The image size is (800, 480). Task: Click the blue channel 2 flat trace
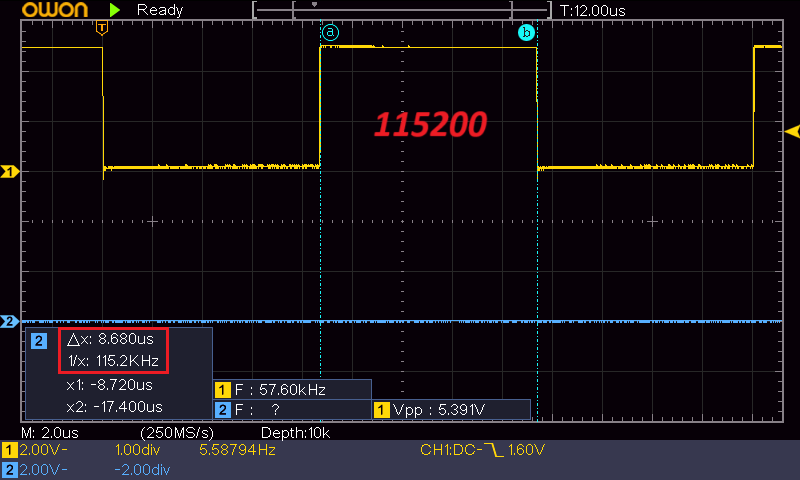402,321
